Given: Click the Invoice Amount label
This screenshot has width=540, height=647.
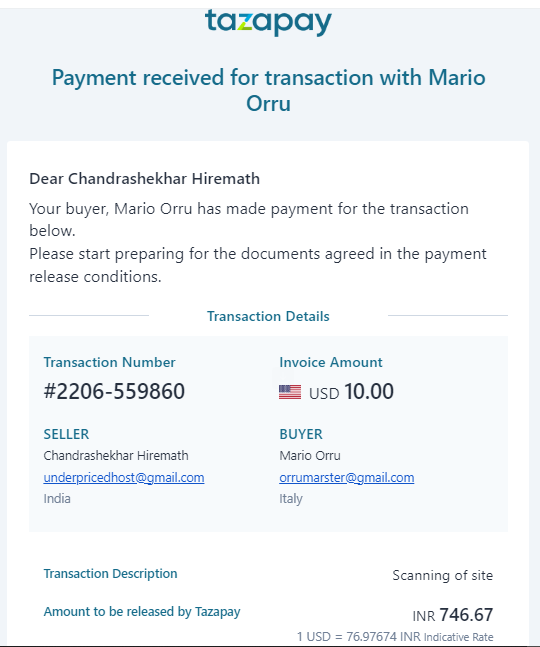Looking at the screenshot, I should 331,362.
